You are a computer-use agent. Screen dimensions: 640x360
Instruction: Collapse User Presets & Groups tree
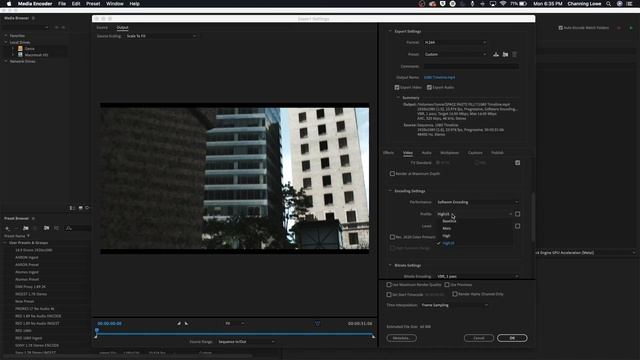tap(5, 242)
